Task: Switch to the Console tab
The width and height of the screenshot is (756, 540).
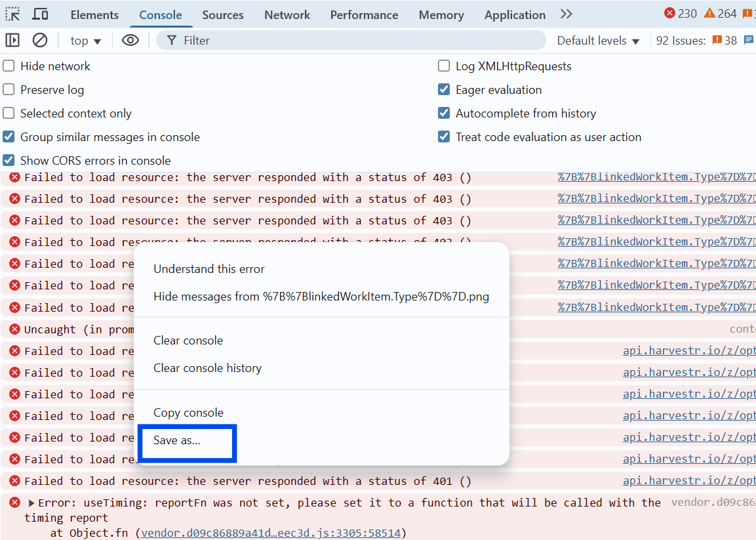Action: click(161, 15)
